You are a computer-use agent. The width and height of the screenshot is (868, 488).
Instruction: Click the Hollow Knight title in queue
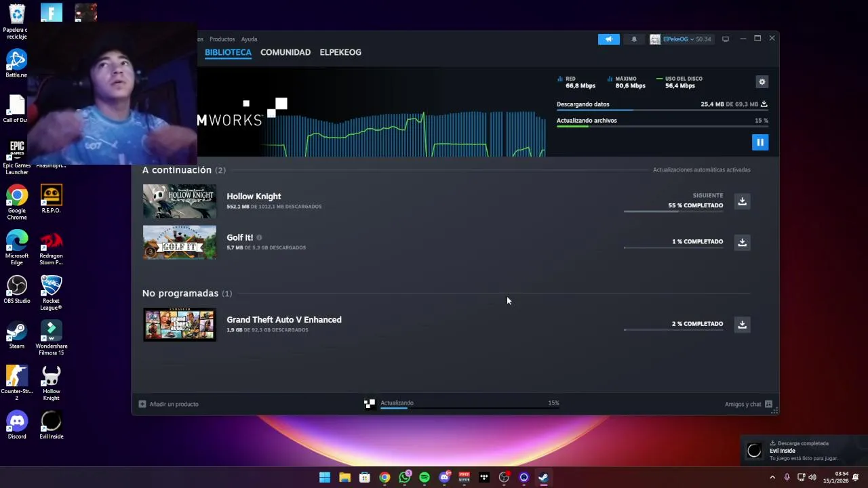[254, 197]
